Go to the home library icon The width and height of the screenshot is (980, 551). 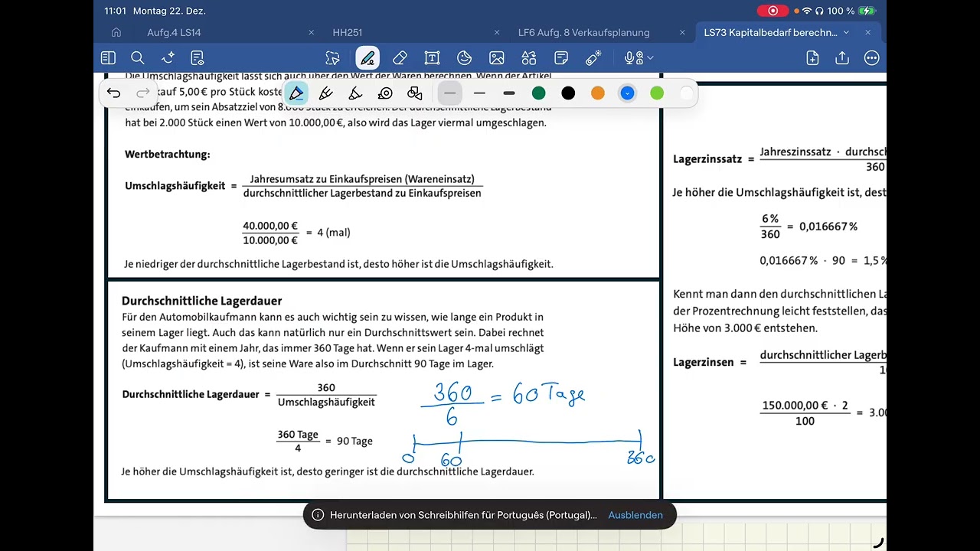[116, 33]
